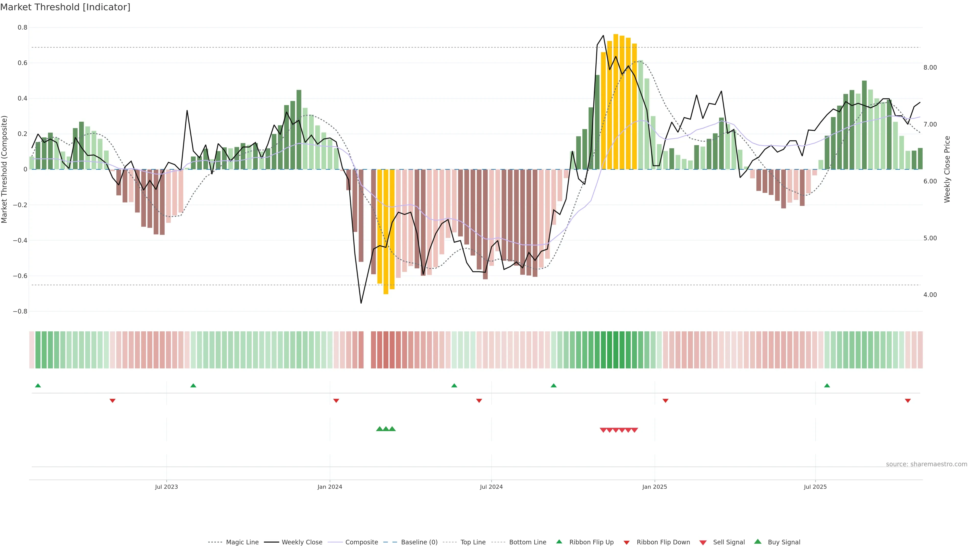Viewport: 980px width, 551px height.
Task: Click the Market Threshold [Indicator] title
Action: [65, 7]
